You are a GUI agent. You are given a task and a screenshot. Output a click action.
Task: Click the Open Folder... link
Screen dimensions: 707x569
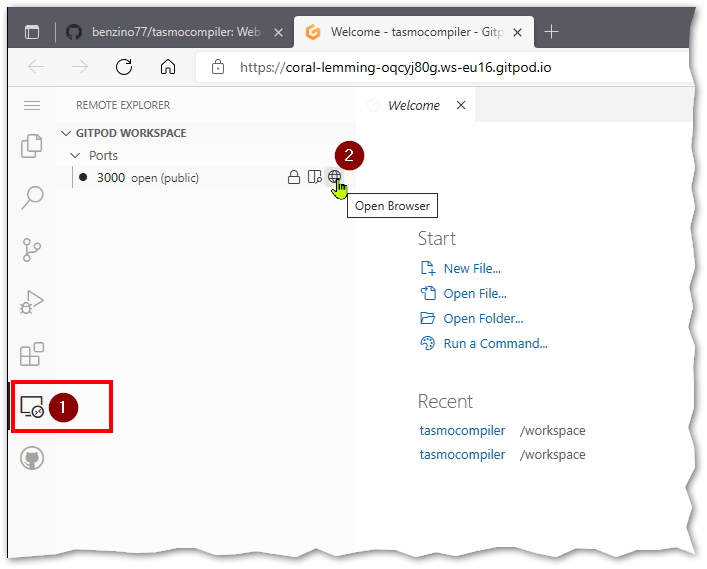point(483,318)
